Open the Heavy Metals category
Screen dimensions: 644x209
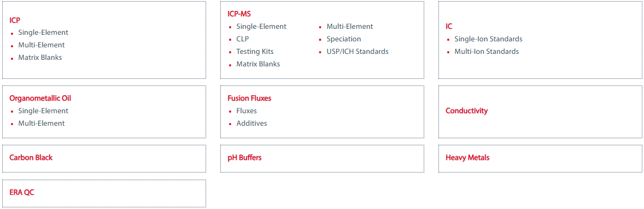[467, 158]
